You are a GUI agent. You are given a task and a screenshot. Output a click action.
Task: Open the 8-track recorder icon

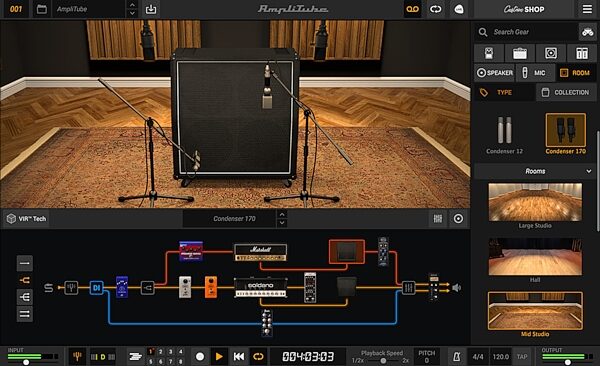point(135,357)
